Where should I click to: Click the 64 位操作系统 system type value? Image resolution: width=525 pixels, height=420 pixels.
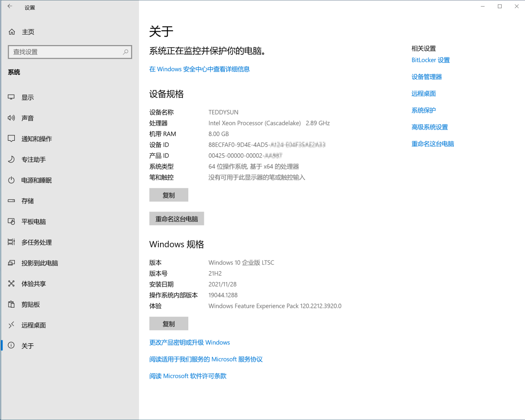tap(253, 167)
